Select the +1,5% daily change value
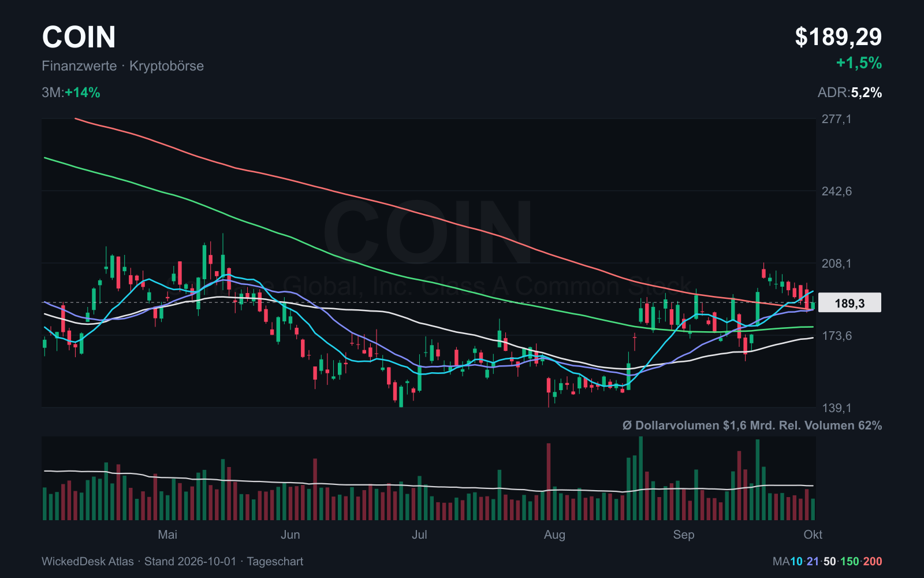This screenshot has width=924, height=578. click(x=859, y=63)
